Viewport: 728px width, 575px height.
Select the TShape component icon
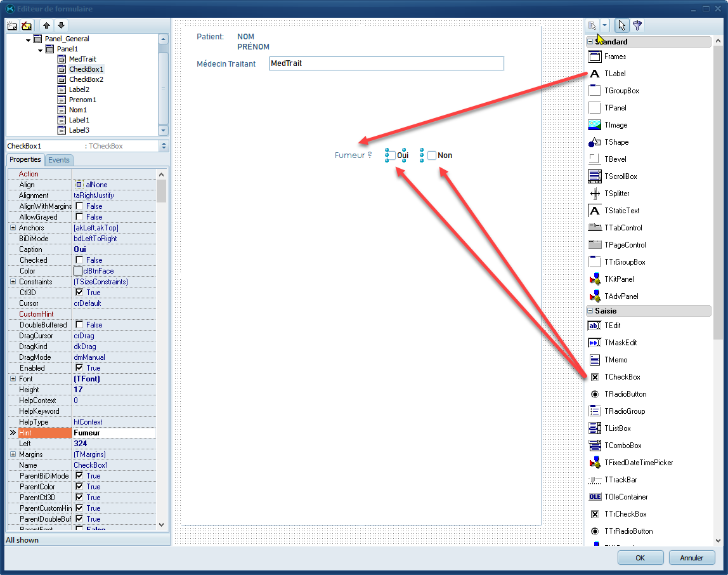click(594, 142)
